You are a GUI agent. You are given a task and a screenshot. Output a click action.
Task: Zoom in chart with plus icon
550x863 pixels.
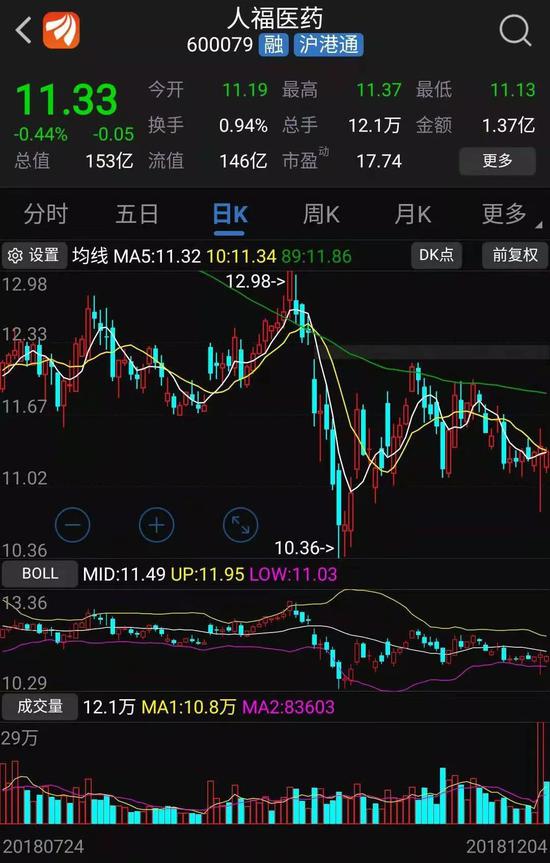click(x=156, y=525)
